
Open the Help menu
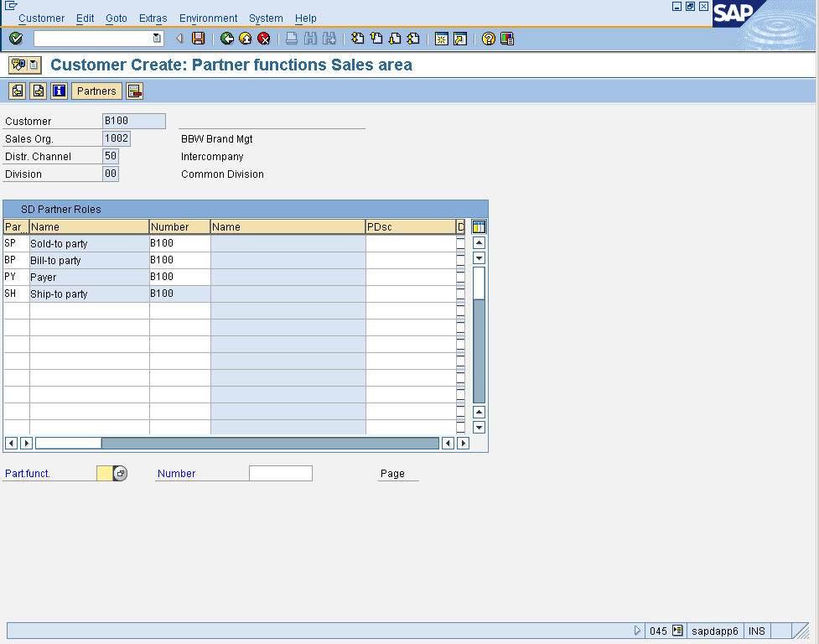coord(306,18)
